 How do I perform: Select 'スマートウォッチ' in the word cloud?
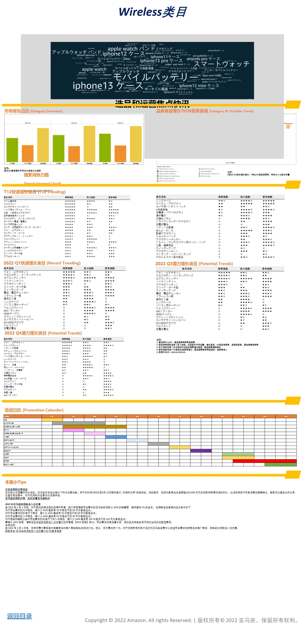[222, 64]
